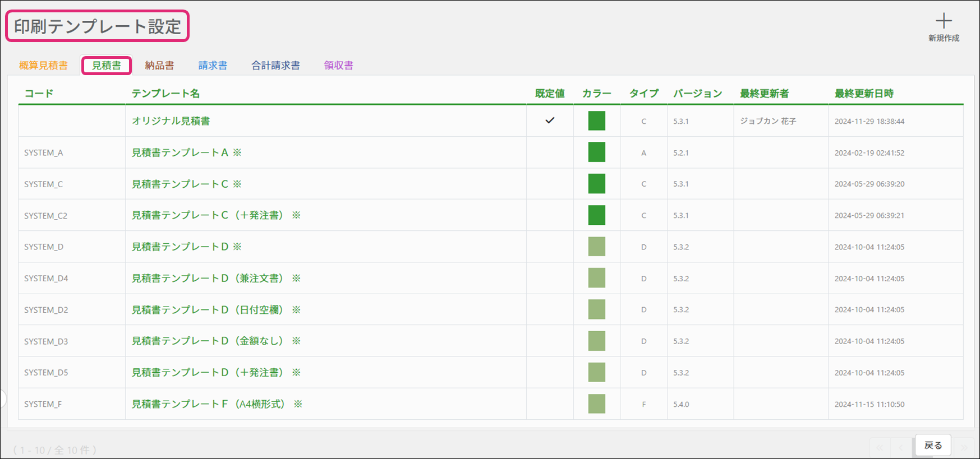Go to the 請求書 tab

213,66
